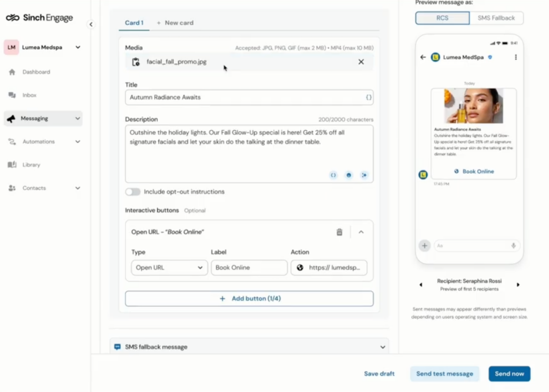Add a New card tab
This screenshot has height=392, width=549.
[x=175, y=23]
